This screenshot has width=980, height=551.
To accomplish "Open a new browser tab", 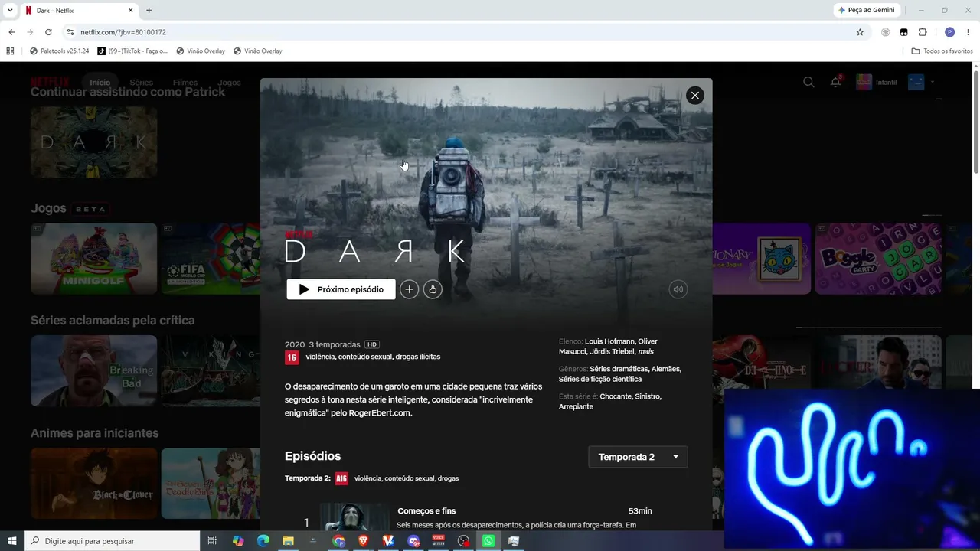I will click(149, 11).
